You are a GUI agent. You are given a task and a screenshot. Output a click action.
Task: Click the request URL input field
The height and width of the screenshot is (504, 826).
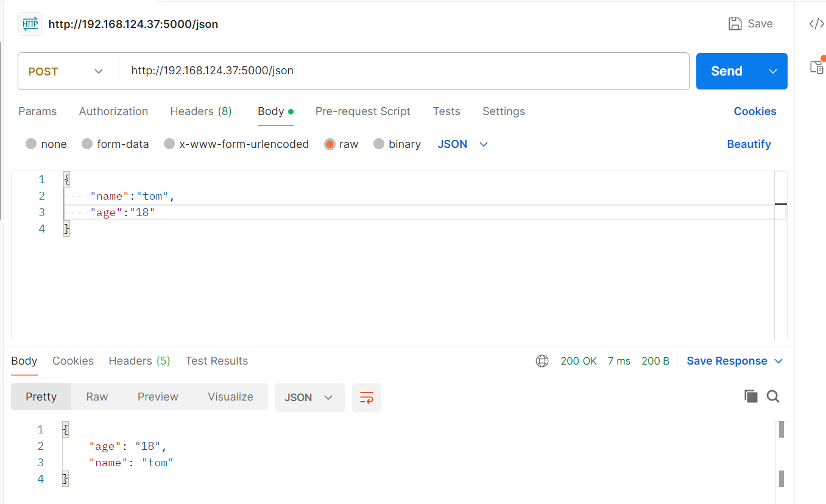[404, 71]
